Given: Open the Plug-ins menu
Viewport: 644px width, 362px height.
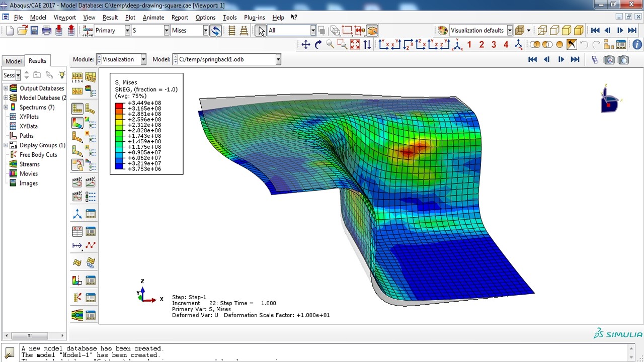Looking at the screenshot, I should tap(254, 17).
